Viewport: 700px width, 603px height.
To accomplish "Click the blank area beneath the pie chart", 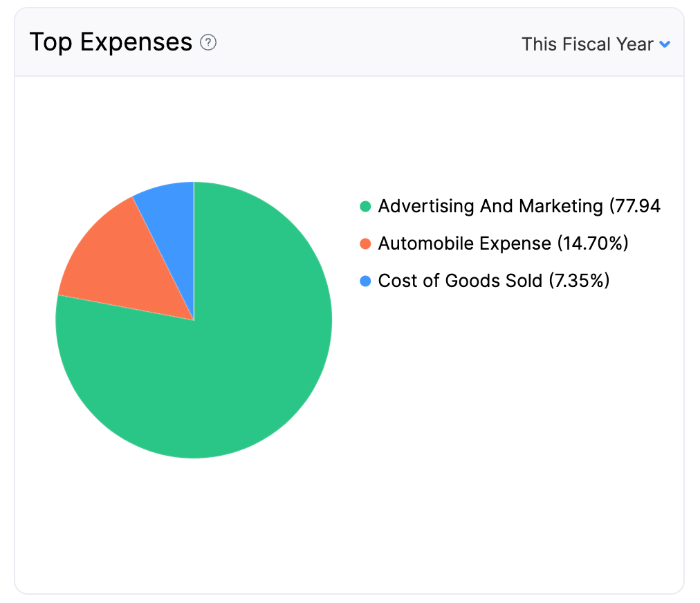I will 194,526.
